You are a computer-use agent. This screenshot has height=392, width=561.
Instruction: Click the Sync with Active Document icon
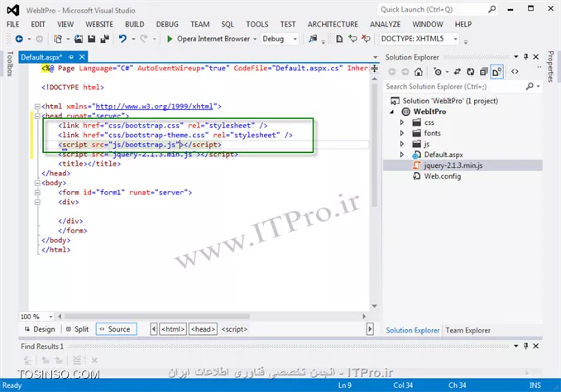(x=458, y=71)
